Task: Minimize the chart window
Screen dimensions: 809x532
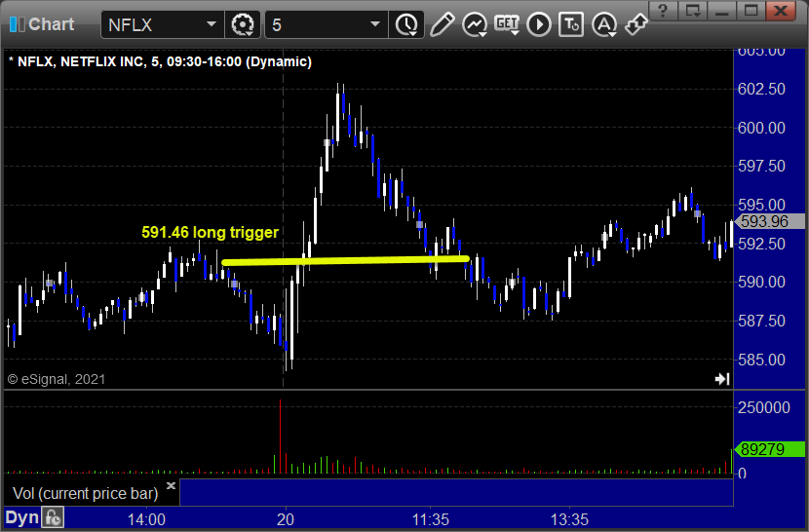Action: [x=722, y=11]
